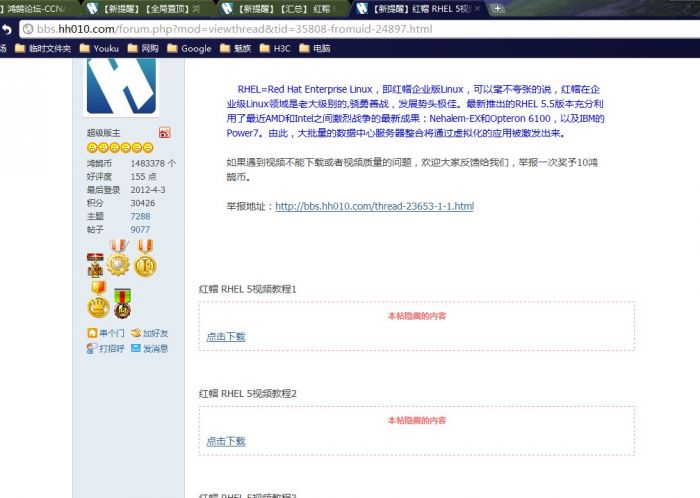Open the Google bookmark folder
This screenshot has height=498, width=700.
point(189,48)
